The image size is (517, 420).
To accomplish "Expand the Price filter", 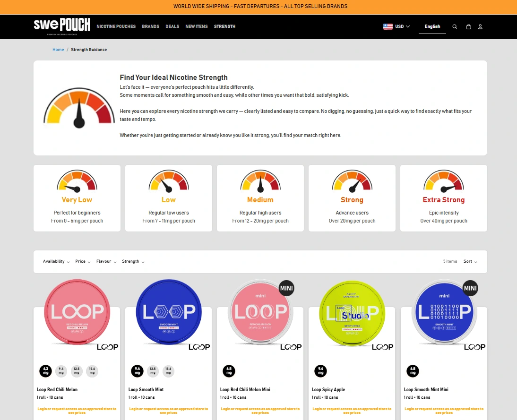I will tap(83, 261).
